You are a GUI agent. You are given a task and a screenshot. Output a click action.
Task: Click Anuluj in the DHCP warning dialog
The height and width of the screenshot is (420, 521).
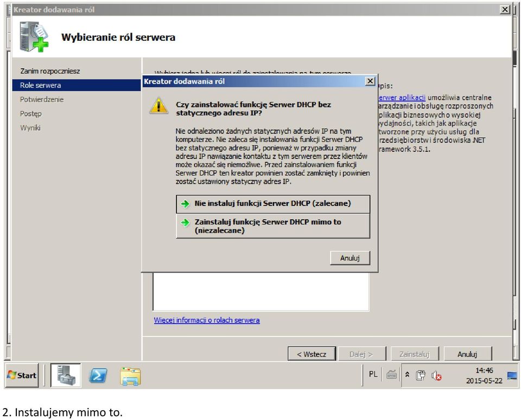tap(350, 258)
